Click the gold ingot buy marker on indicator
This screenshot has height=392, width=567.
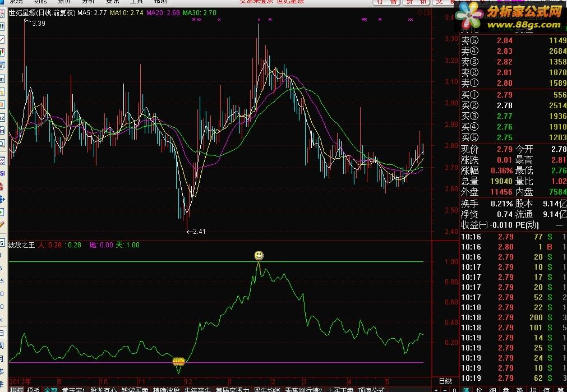click(179, 361)
